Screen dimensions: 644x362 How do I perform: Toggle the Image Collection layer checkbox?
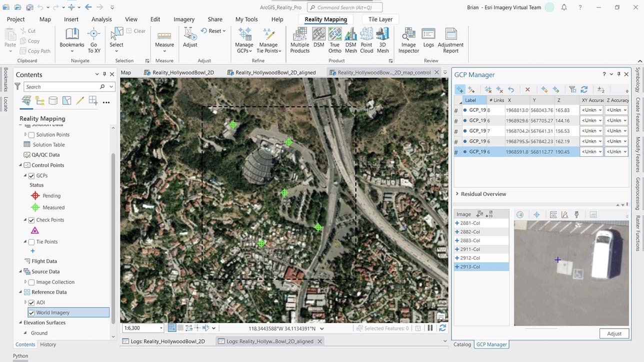31,282
